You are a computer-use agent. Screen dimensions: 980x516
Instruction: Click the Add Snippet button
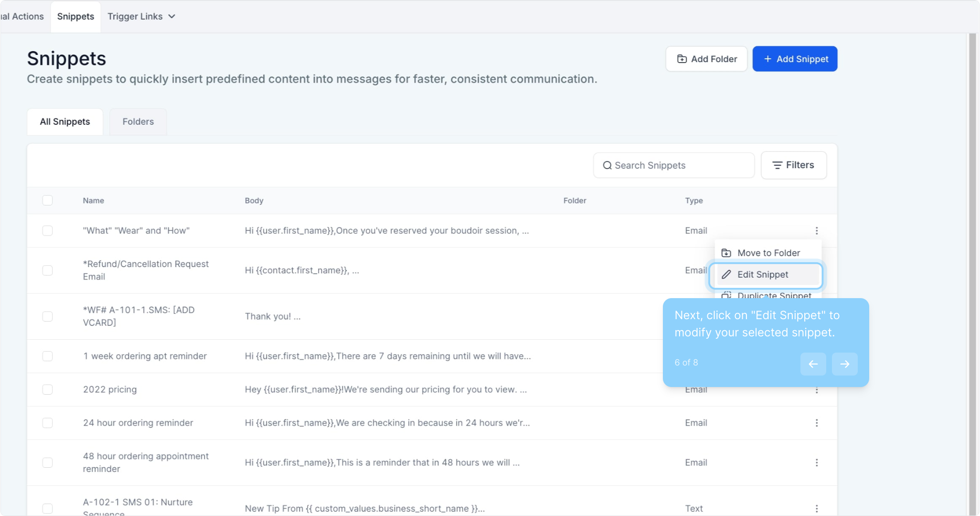[x=795, y=59]
